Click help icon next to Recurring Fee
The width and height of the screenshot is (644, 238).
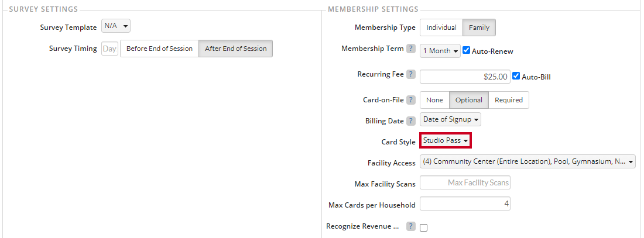[411, 75]
